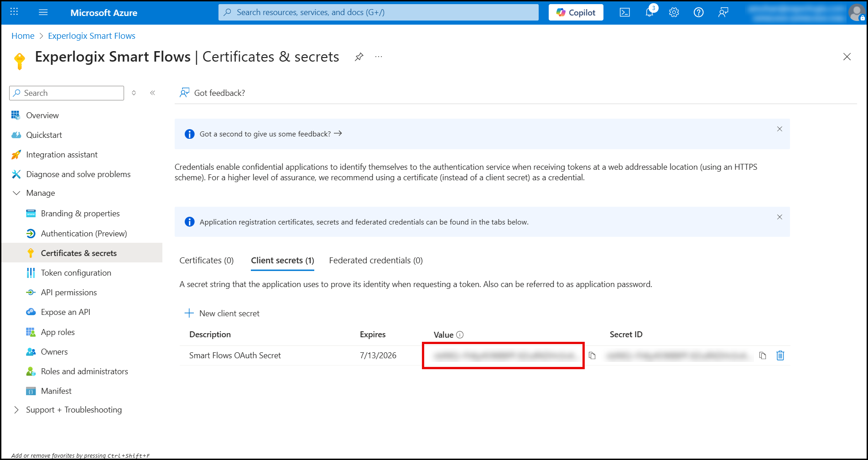Collapse the sidebar menu with double chevron
Screen dimensions: 868x460
coord(152,93)
